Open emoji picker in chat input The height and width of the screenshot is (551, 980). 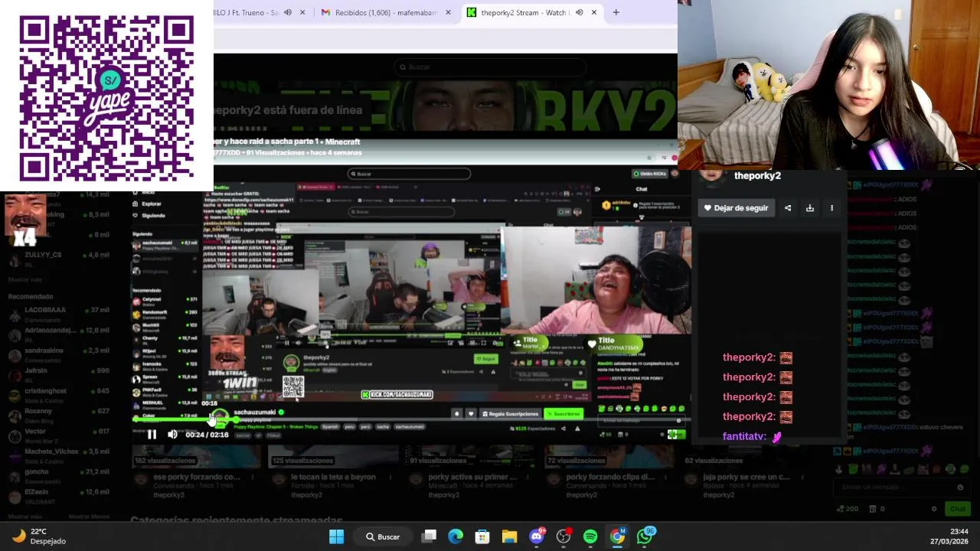[x=960, y=487]
